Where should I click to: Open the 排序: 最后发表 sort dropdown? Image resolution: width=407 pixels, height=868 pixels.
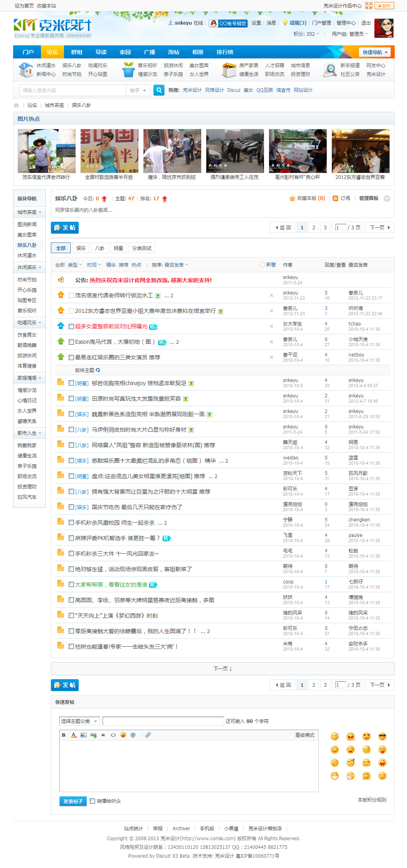[x=170, y=265]
